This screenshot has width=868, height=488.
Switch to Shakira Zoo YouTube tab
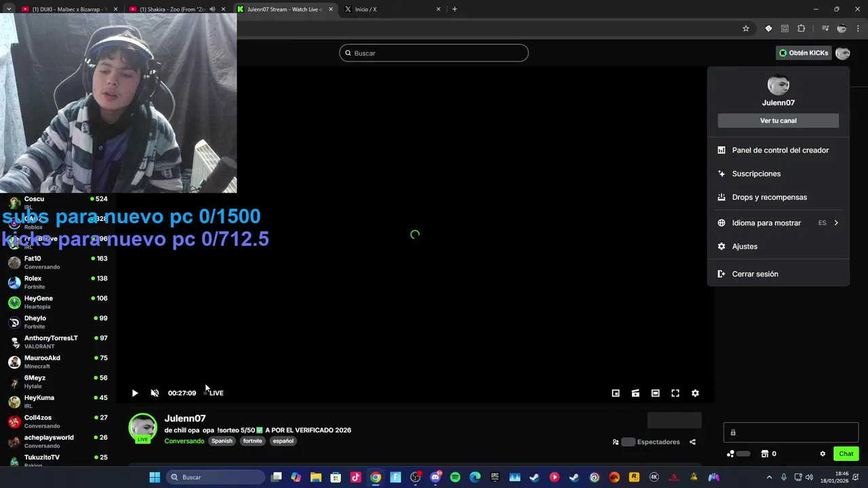pyautogui.click(x=176, y=9)
